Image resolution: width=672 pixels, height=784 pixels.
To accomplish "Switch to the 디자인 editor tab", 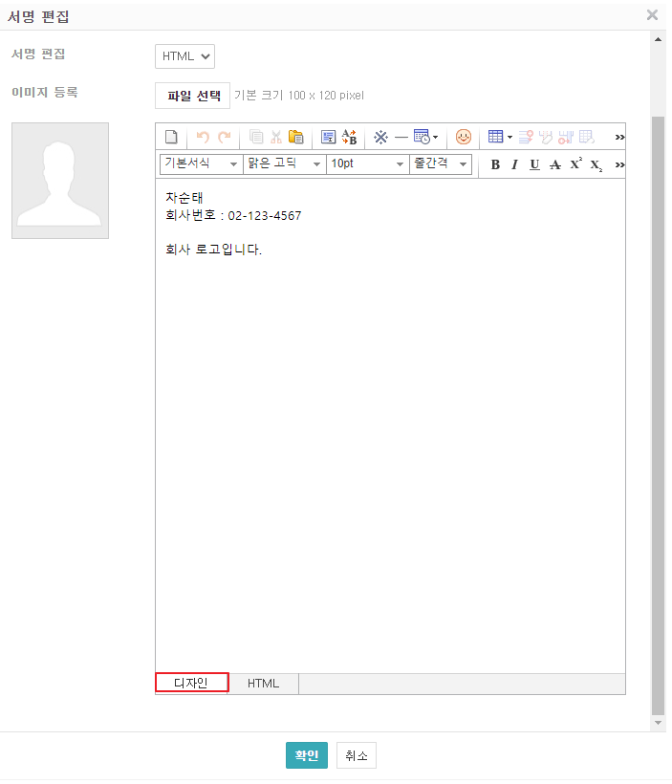I will [191, 683].
